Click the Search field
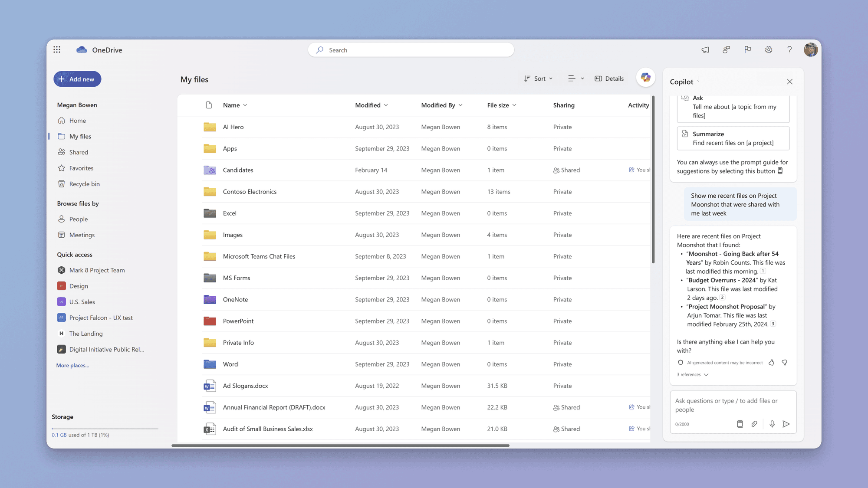The image size is (868, 488). pyautogui.click(x=411, y=50)
